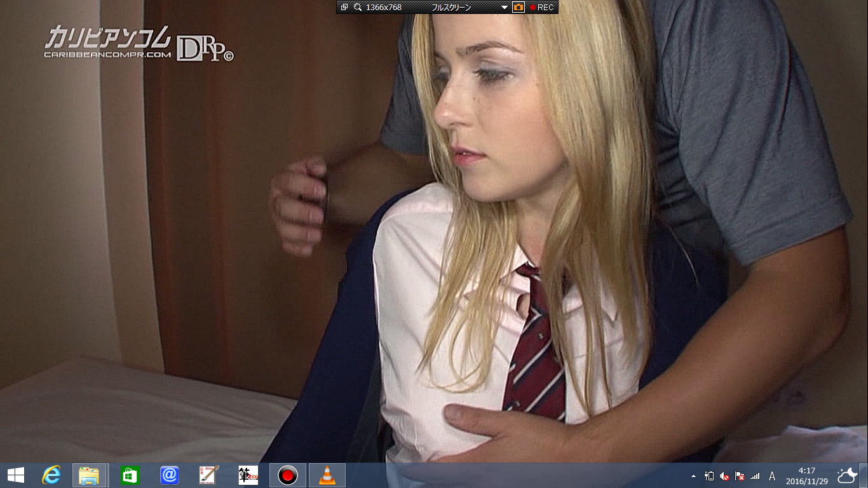Open the Windows Start menu
The image size is (868, 488).
pos(15,475)
